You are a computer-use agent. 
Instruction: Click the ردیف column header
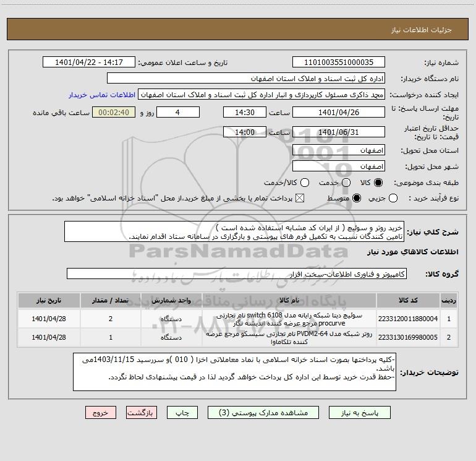(449, 300)
